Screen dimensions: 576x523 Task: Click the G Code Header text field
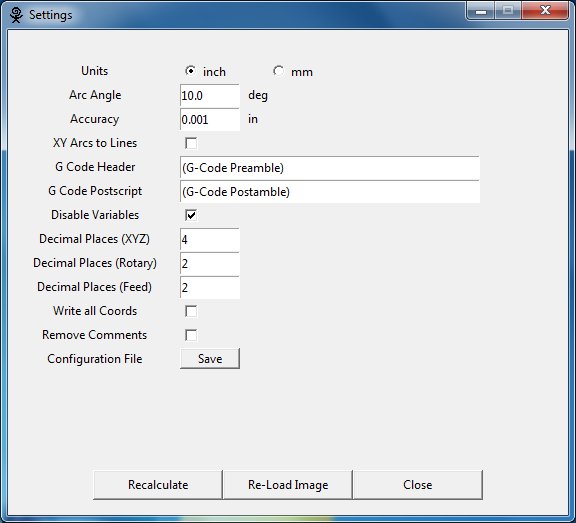pos(330,168)
